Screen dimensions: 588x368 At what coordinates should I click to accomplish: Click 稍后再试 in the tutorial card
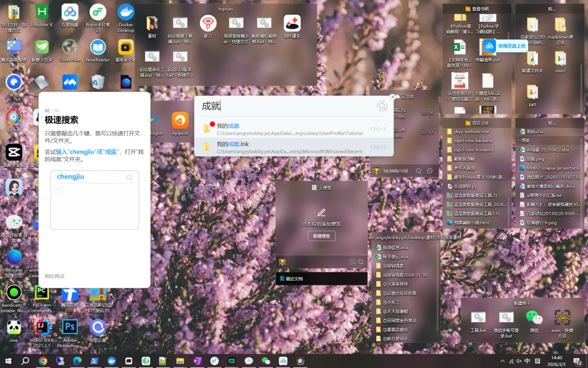(x=55, y=276)
